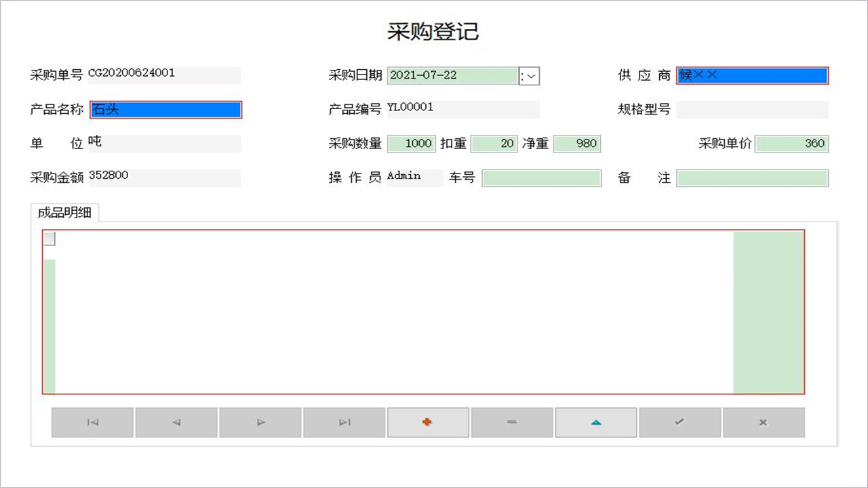Select the 净重 field showing 980

coord(577,143)
